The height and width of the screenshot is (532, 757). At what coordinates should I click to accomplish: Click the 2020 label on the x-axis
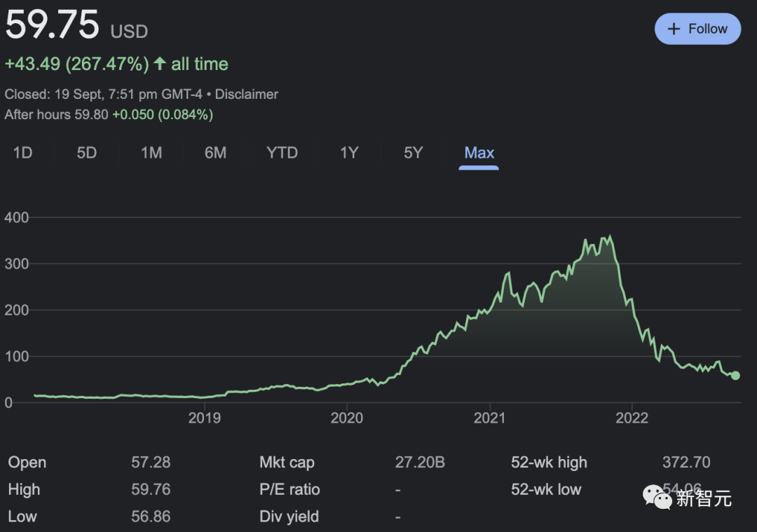tap(347, 418)
